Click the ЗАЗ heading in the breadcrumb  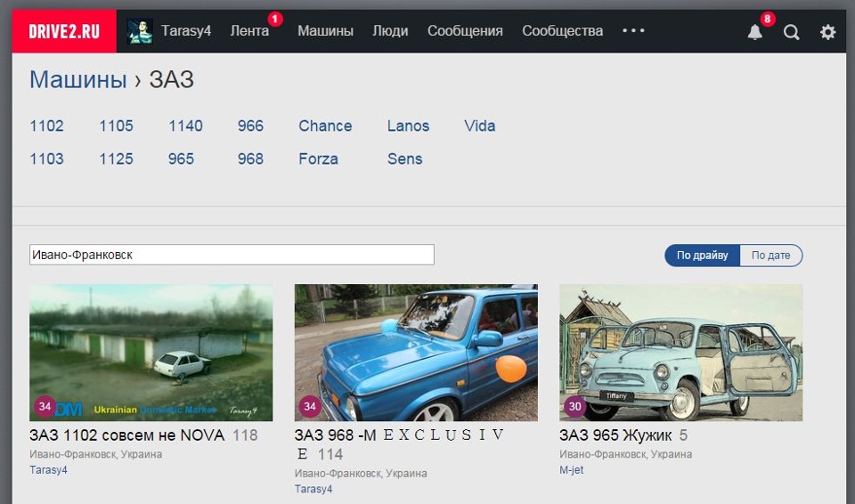click(x=172, y=79)
